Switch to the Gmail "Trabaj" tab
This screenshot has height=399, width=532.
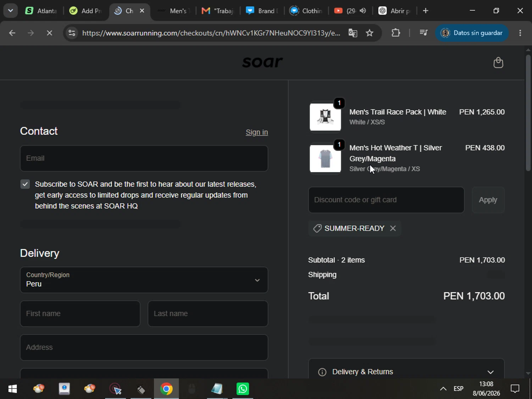click(218, 11)
